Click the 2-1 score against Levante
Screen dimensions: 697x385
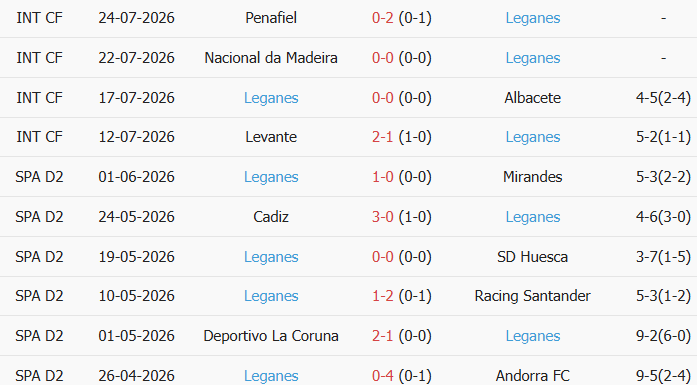(382, 137)
